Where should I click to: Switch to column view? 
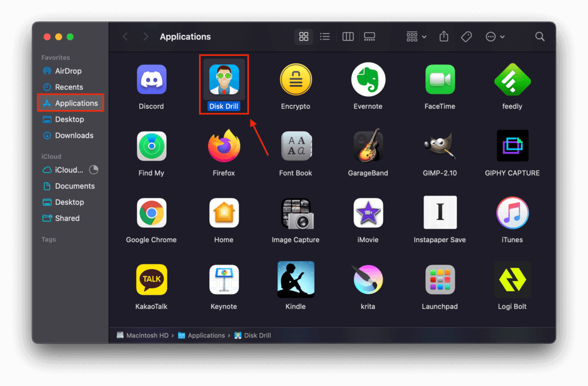pyautogui.click(x=348, y=36)
